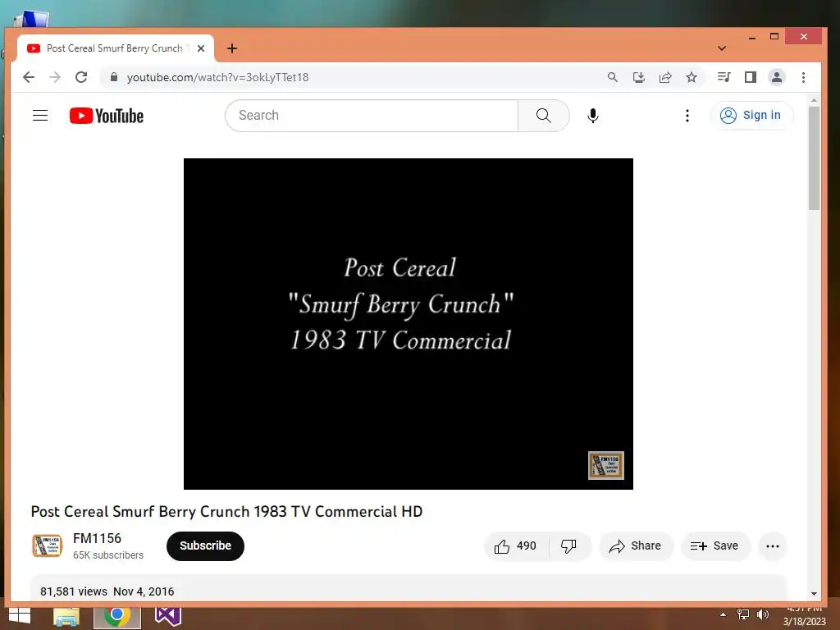Open Visual Studio from the taskbar
This screenshot has height=630, width=840.
(167, 616)
